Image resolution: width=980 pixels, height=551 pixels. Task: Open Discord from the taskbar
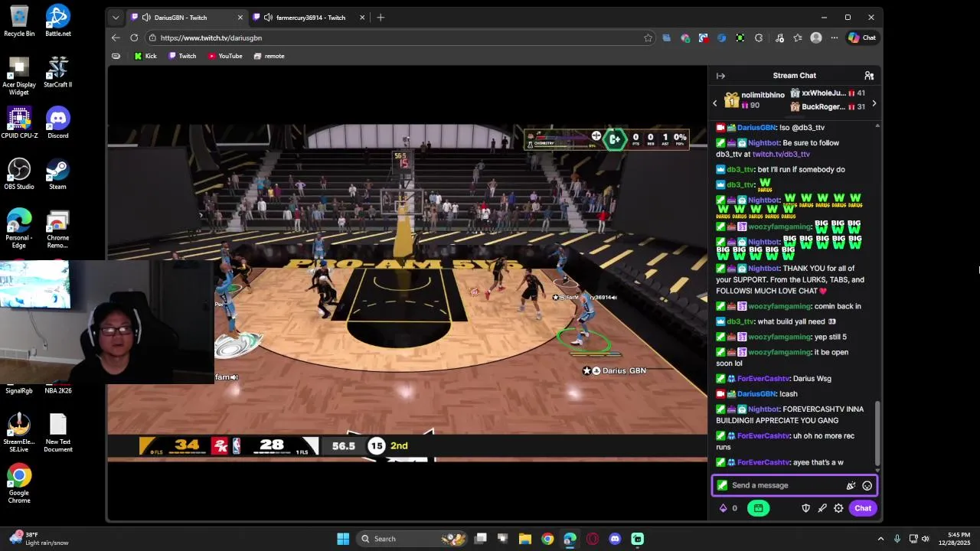coord(615,539)
